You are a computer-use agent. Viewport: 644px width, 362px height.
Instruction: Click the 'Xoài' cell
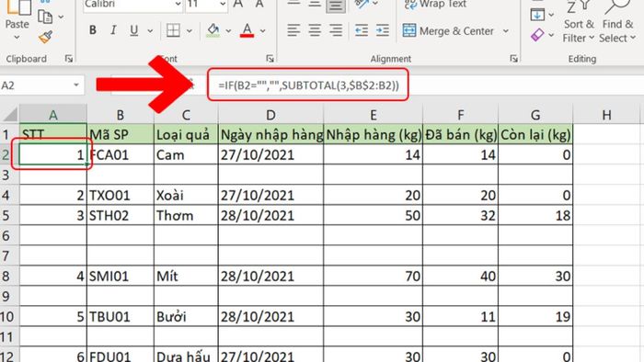(x=186, y=195)
